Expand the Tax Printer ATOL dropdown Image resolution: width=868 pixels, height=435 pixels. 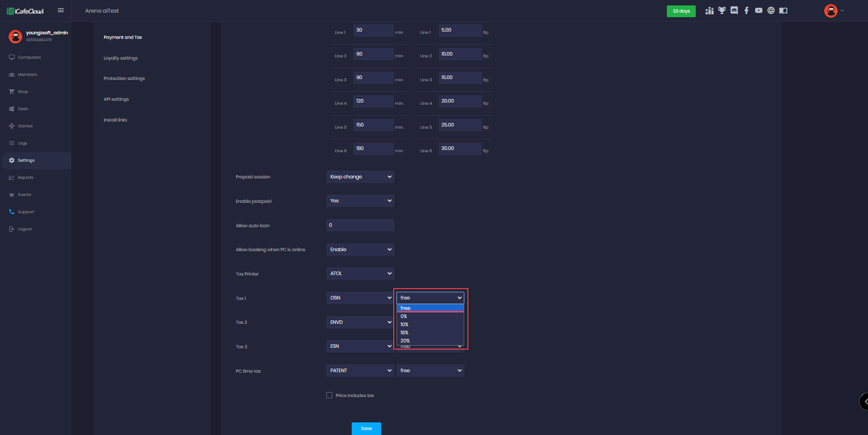click(360, 274)
